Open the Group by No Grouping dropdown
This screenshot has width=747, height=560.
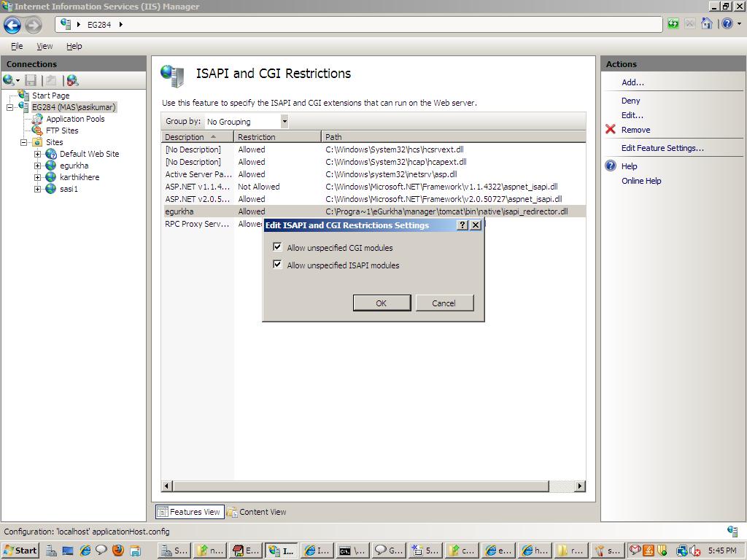(285, 122)
